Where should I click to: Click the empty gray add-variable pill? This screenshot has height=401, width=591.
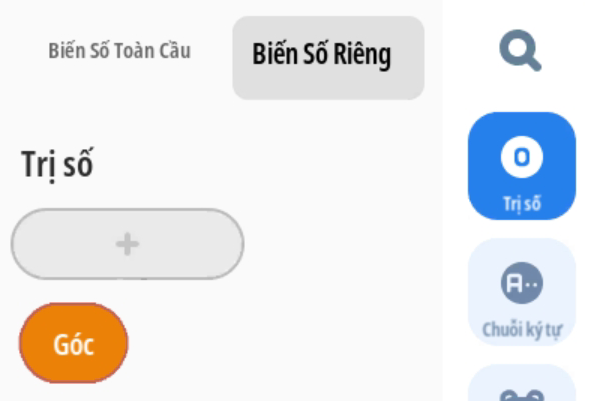click(x=127, y=244)
